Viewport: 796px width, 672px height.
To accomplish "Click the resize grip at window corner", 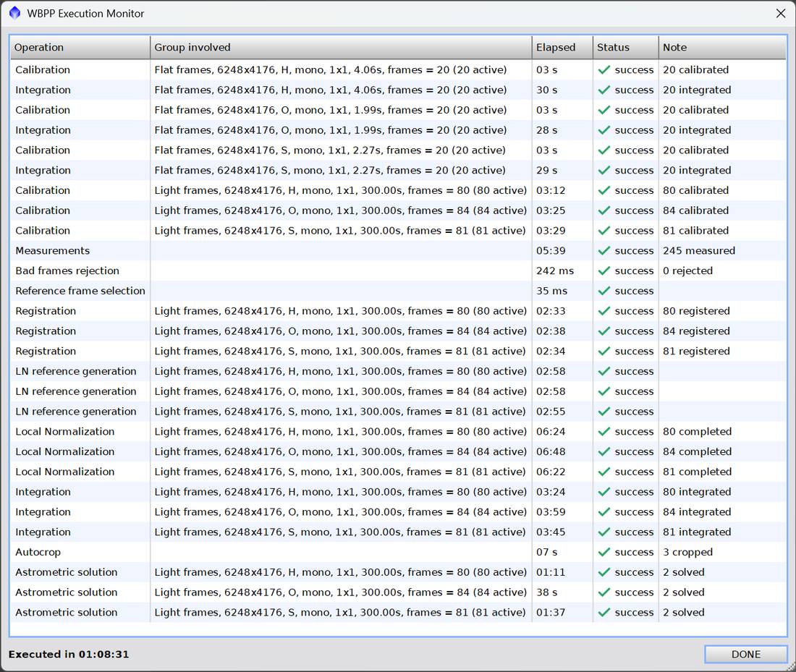I will pos(791,667).
